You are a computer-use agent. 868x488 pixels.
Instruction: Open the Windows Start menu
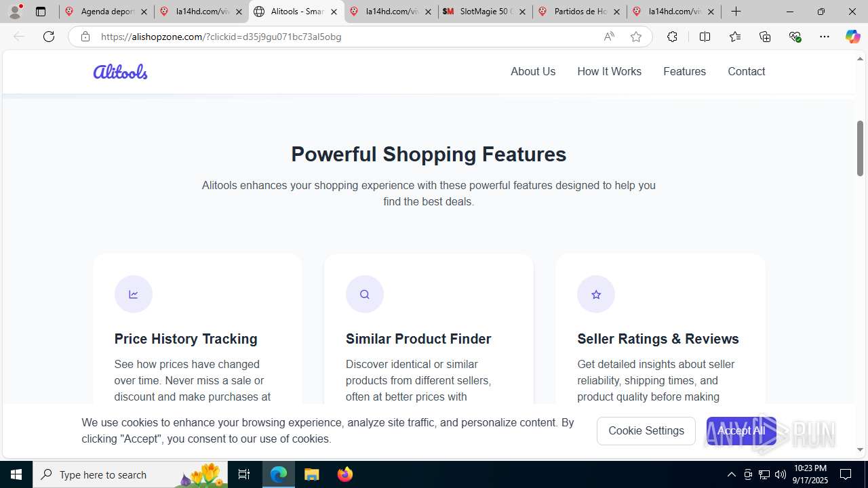click(16, 474)
